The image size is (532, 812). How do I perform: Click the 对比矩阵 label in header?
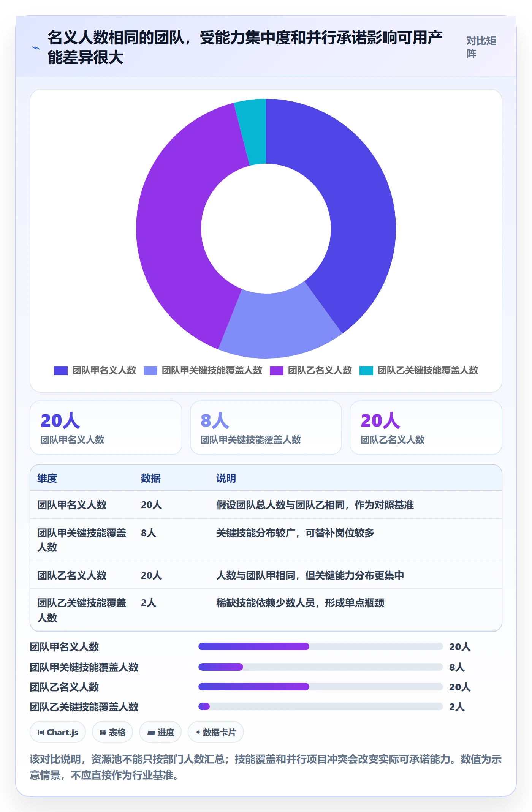pos(481,47)
